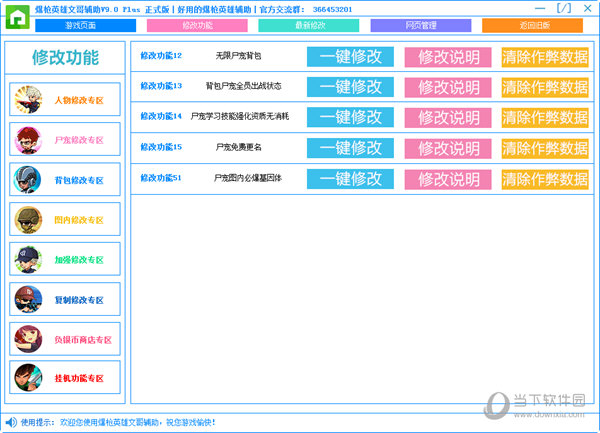Open the teal 最新修改 tab

click(x=309, y=26)
